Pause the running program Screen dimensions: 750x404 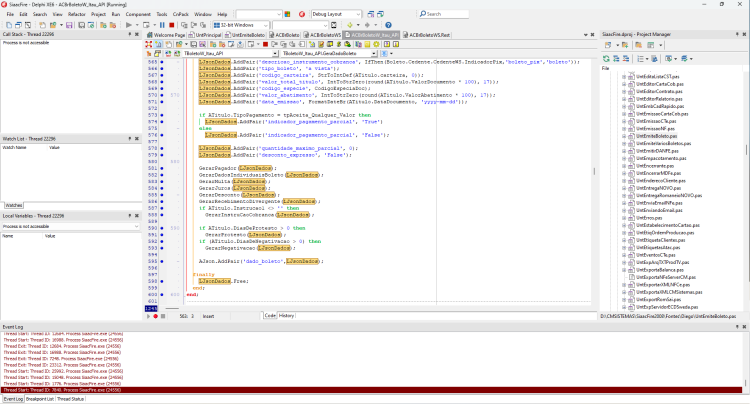(162, 25)
